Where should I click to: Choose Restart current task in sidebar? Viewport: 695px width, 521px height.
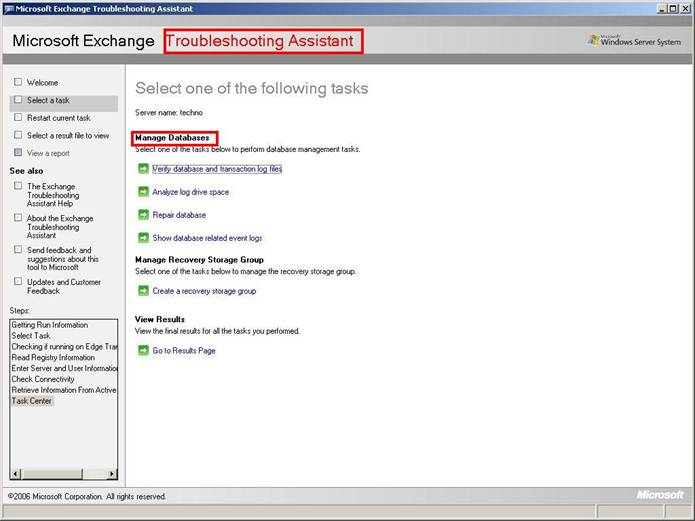tap(59, 118)
